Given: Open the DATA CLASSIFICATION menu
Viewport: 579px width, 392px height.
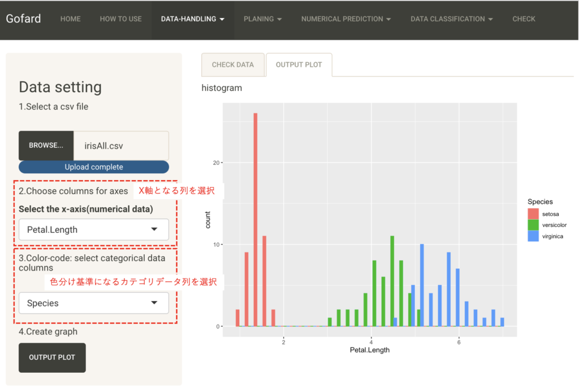Looking at the screenshot, I should coord(451,19).
